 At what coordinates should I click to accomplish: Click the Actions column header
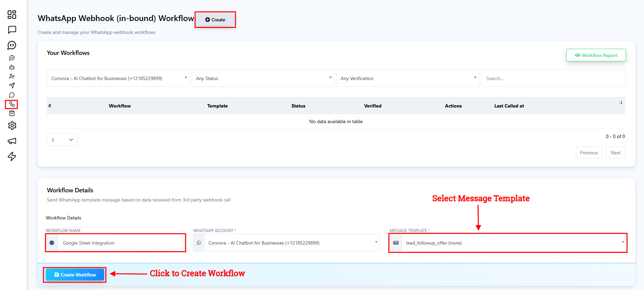[x=453, y=106]
